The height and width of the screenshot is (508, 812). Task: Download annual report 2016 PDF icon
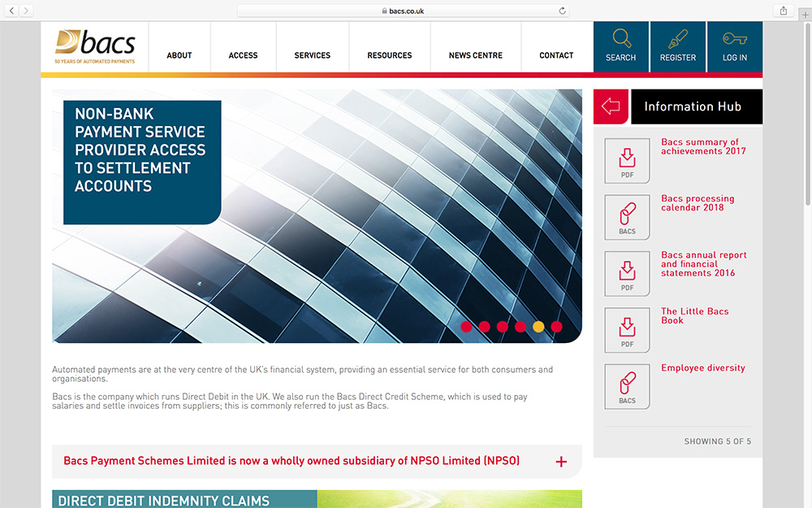627,274
